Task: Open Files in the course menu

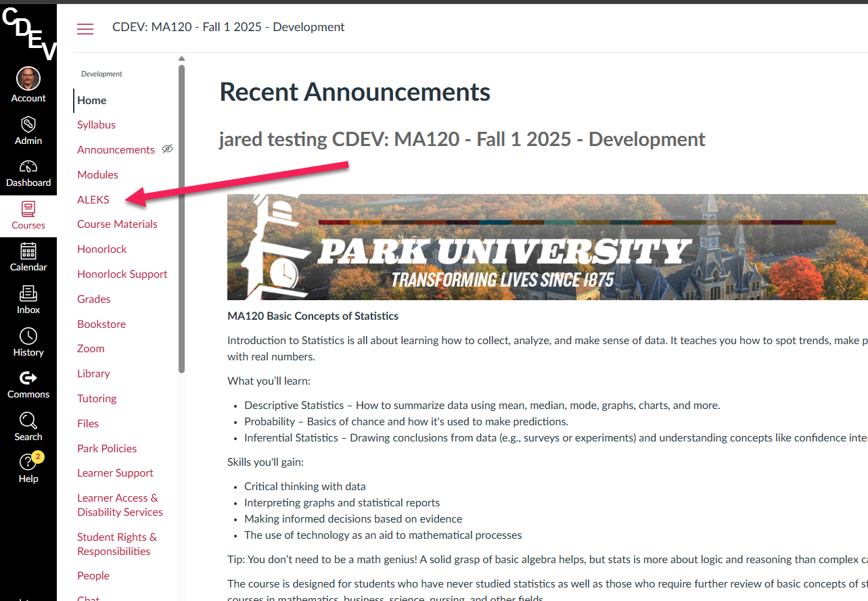Action: [88, 423]
